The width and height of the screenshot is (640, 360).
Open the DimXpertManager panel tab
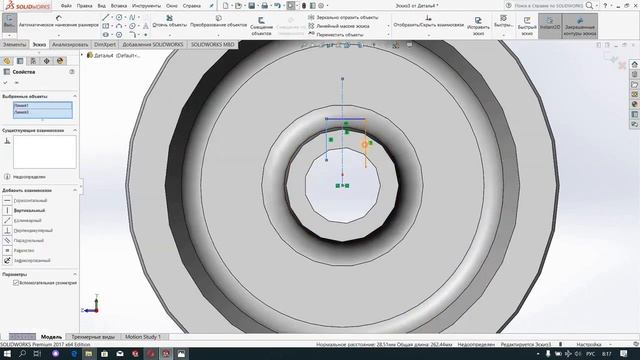[47, 61]
